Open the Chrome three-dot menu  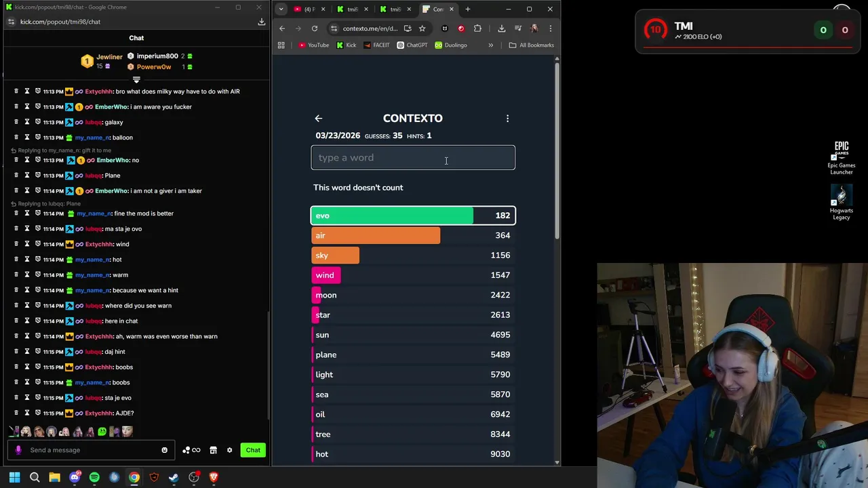pyautogui.click(x=550, y=28)
